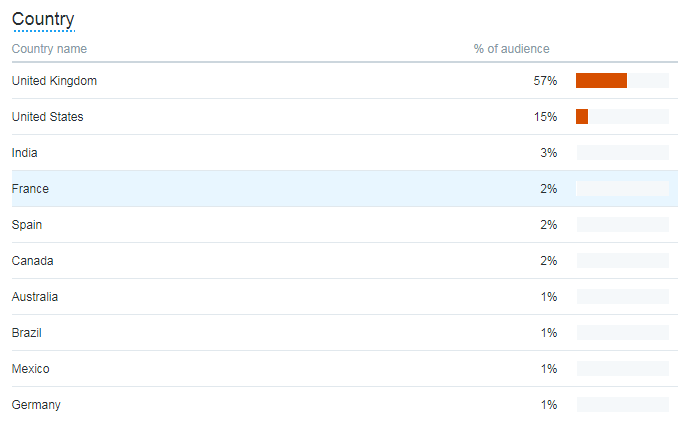
Task: Click the highlighted France row
Action: pos(345,189)
